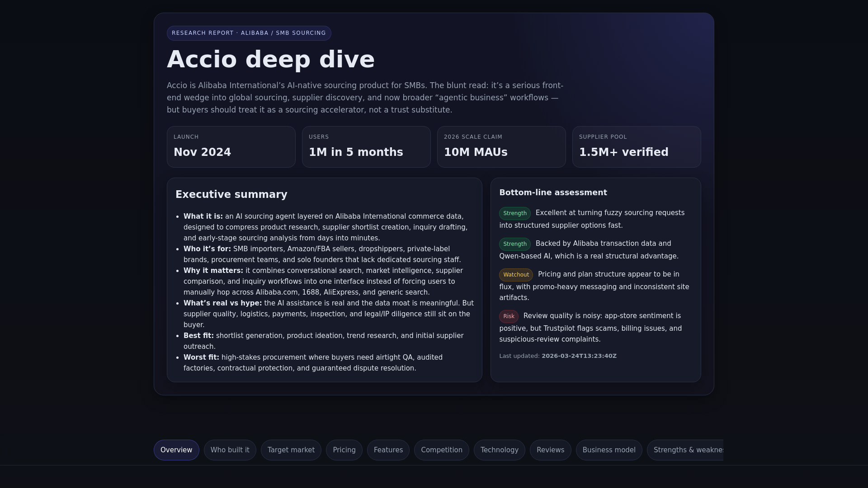
Task: Click the Research Report Alibaba badge
Action: 249,33
